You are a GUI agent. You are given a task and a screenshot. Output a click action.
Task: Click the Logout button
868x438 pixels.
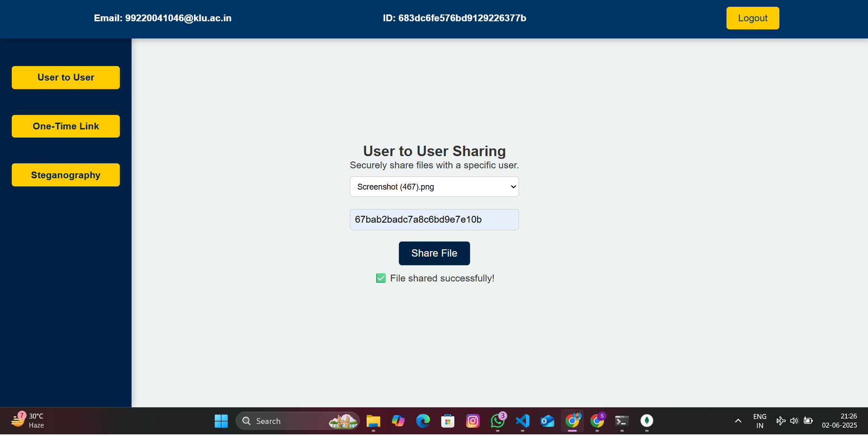[x=753, y=18]
